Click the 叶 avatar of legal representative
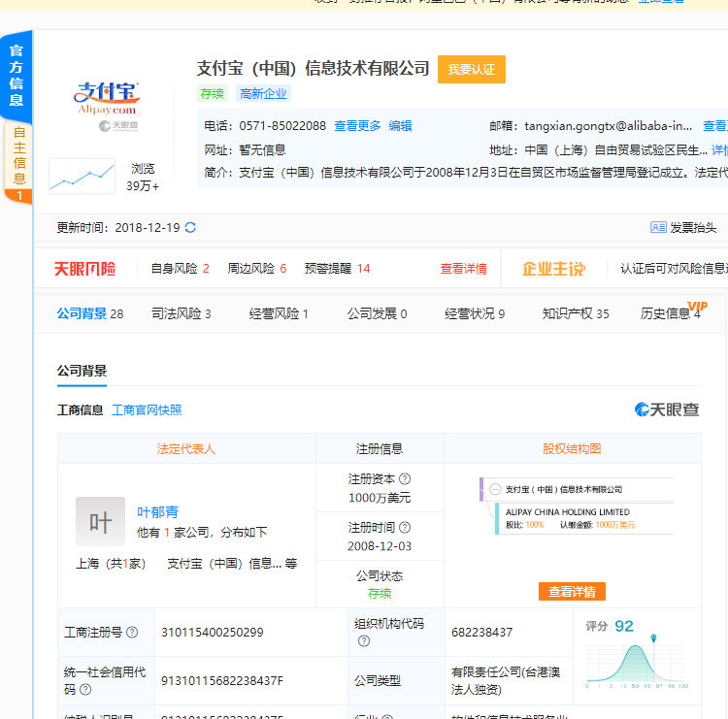This screenshot has width=728, height=719. pyautogui.click(x=100, y=521)
